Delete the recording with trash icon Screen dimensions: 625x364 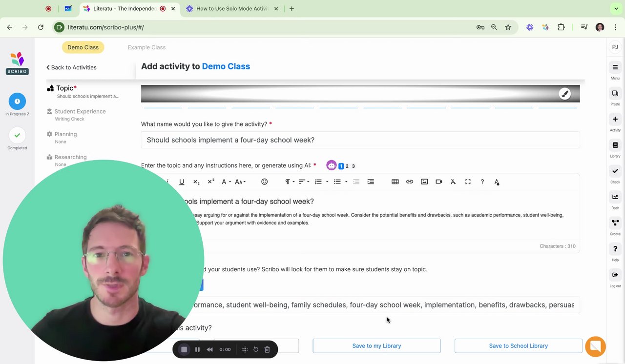click(x=267, y=349)
